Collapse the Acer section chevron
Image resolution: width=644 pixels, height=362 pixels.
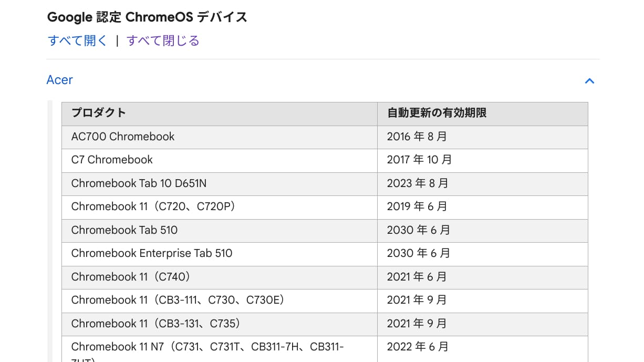click(x=589, y=81)
